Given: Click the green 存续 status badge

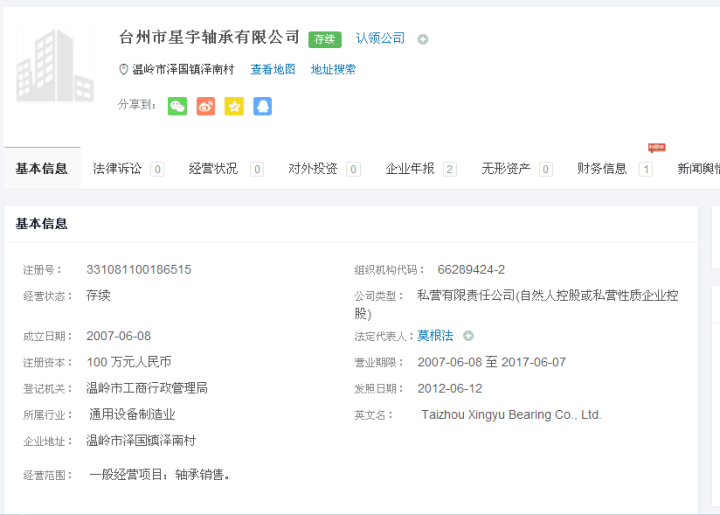Looking at the screenshot, I should [x=325, y=39].
